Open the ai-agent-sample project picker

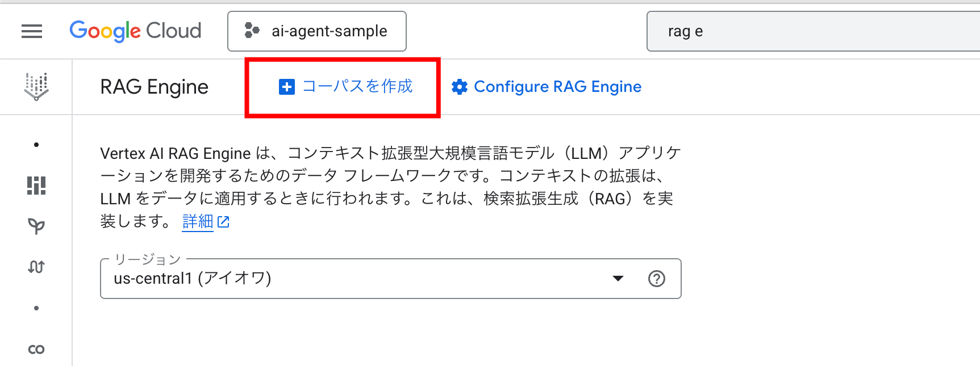tap(317, 31)
